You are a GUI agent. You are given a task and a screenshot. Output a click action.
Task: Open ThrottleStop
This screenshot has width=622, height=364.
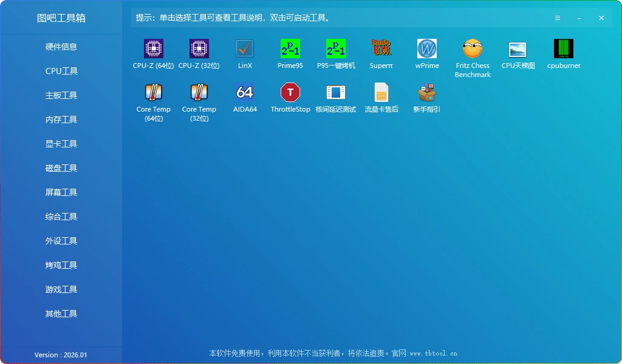(290, 98)
